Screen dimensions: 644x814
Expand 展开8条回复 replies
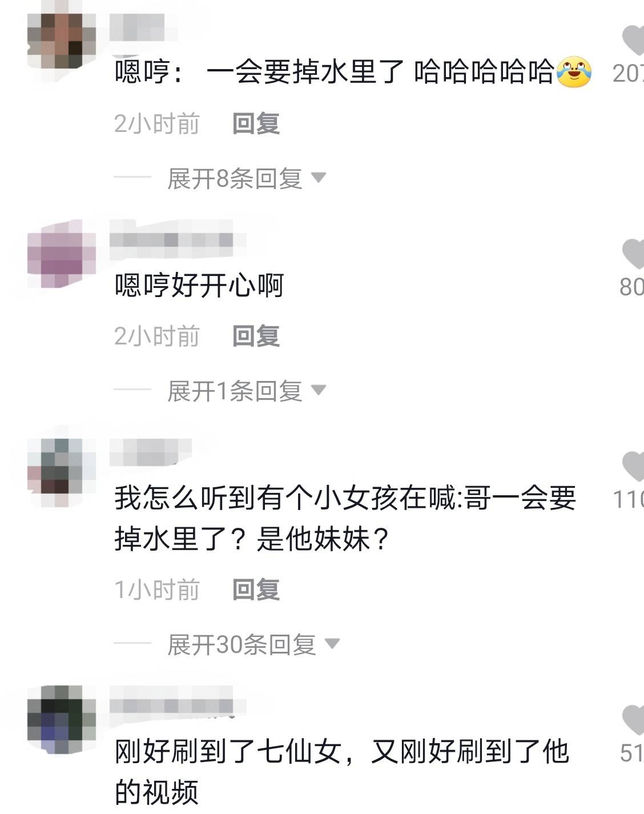pyautogui.click(x=246, y=179)
